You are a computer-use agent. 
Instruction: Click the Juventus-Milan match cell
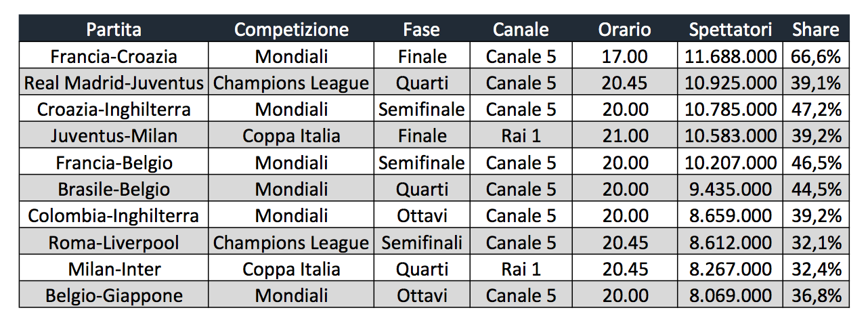(114, 136)
